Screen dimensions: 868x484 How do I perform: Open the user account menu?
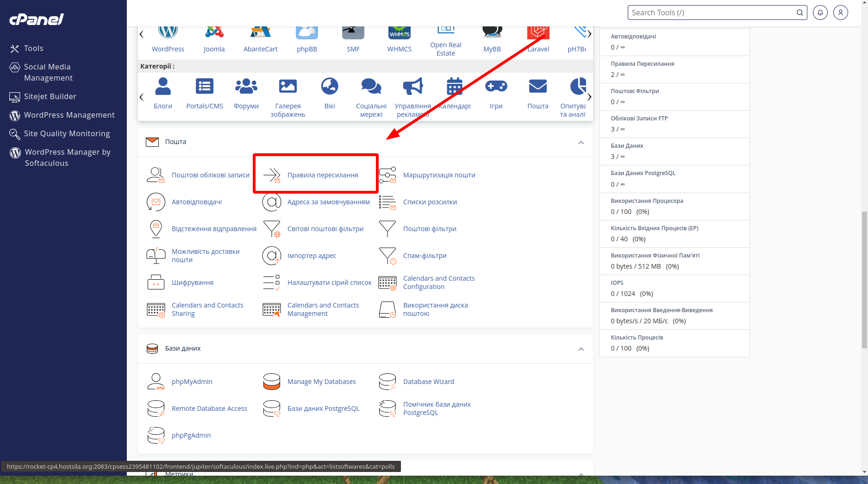(x=840, y=13)
